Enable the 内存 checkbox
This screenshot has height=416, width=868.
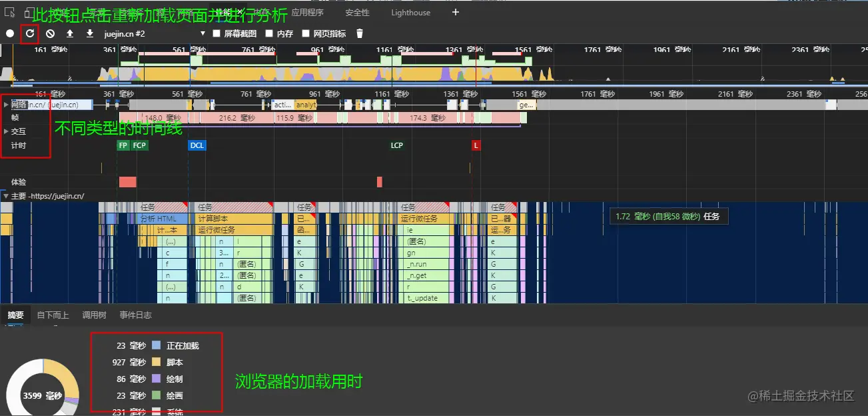tap(269, 33)
